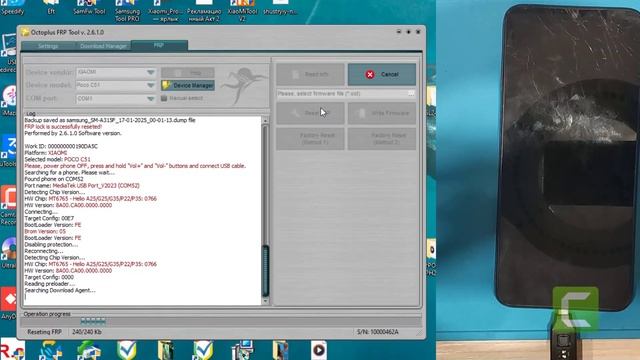This screenshot has height=360, width=640.
Task: Click the Reset FRP button
Action: pos(310,113)
